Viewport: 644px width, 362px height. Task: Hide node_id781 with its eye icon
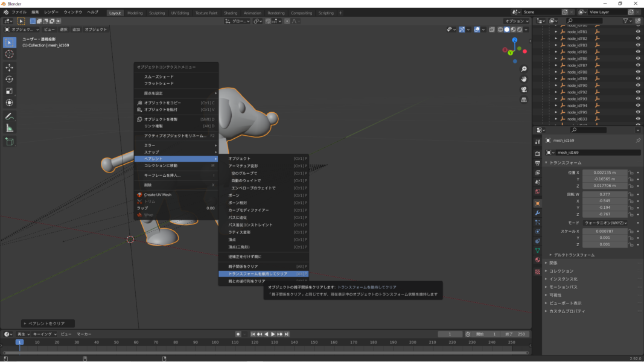[x=638, y=31]
